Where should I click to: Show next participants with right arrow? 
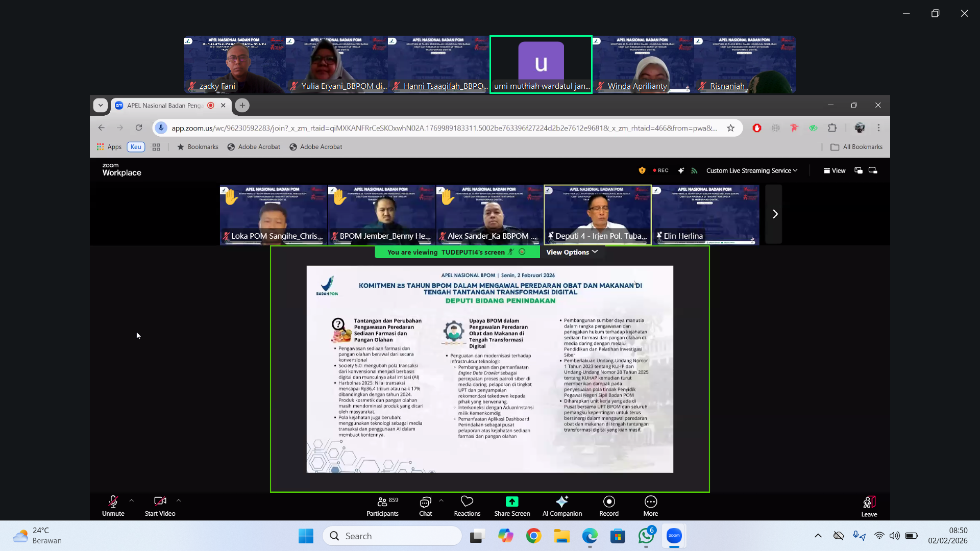click(x=775, y=214)
